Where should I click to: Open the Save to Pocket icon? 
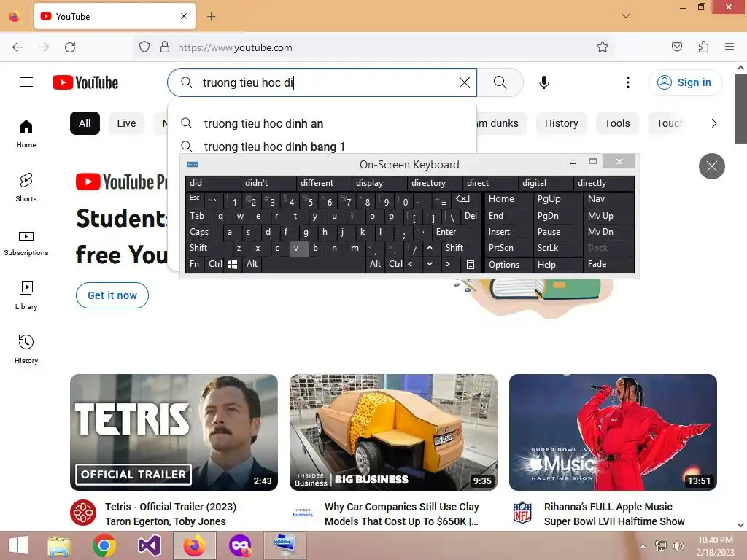coord(676,47)
